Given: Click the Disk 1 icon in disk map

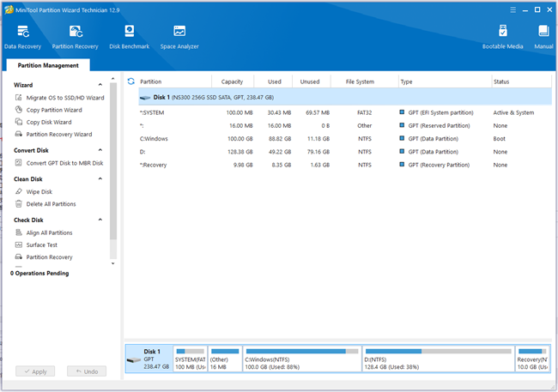Looking at the screenshot, I should (x=134, y=360).
